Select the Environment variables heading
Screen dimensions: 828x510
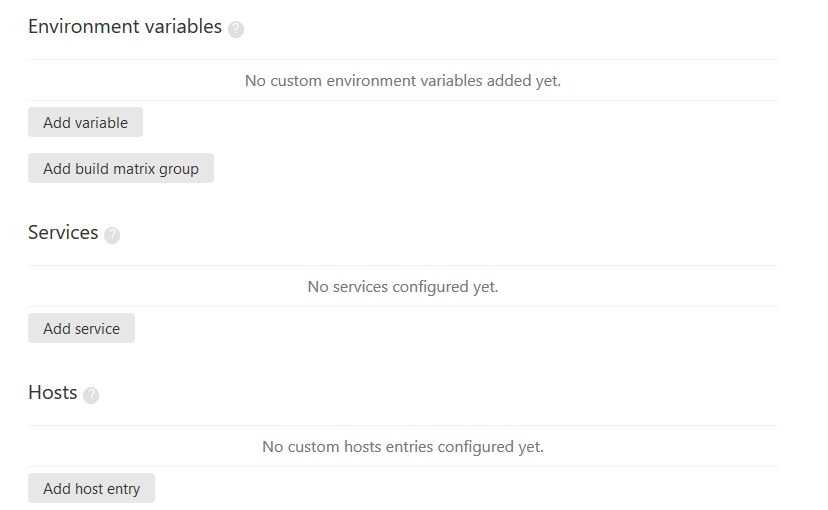pos(125,26)
